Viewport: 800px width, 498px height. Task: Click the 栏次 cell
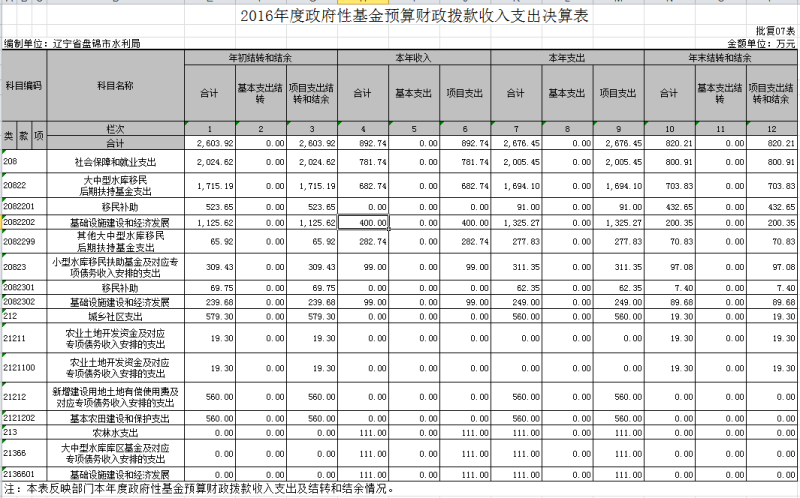[115, 129]
